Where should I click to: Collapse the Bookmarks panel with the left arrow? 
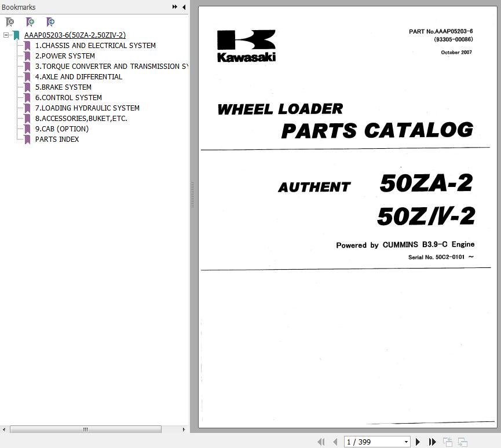pyautogui.click(x=184, y=7)
